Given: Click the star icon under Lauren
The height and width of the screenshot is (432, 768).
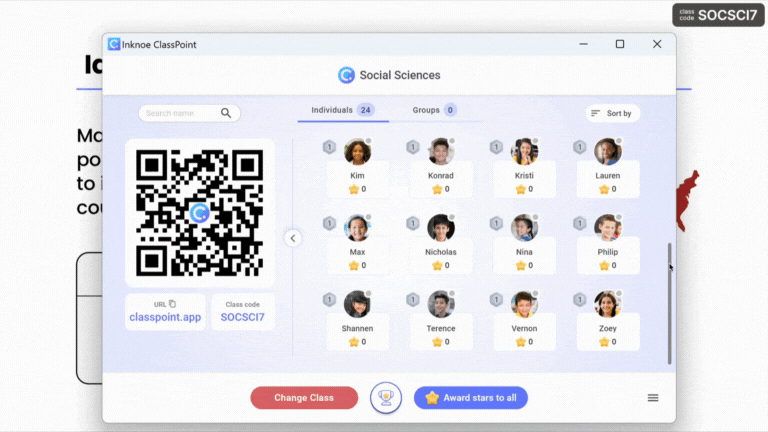Looking at the screenshot, I should point(604,189).
